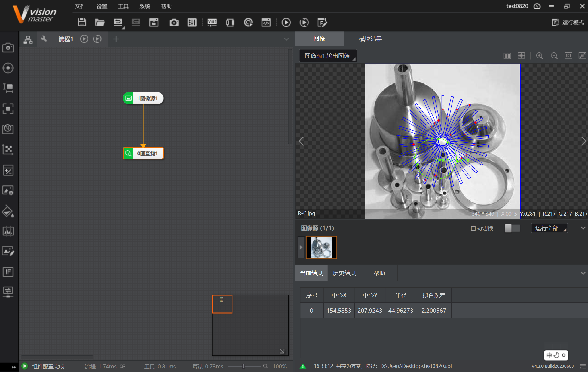Open measurement tools sidebar icon
This screenshot has height=372, width=588.
point(8,88)
